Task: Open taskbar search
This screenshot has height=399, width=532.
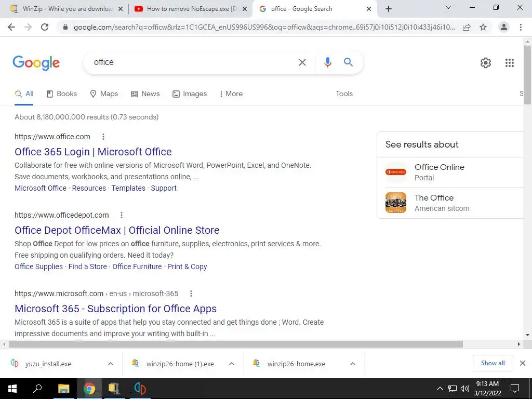Action: (37, 389)
